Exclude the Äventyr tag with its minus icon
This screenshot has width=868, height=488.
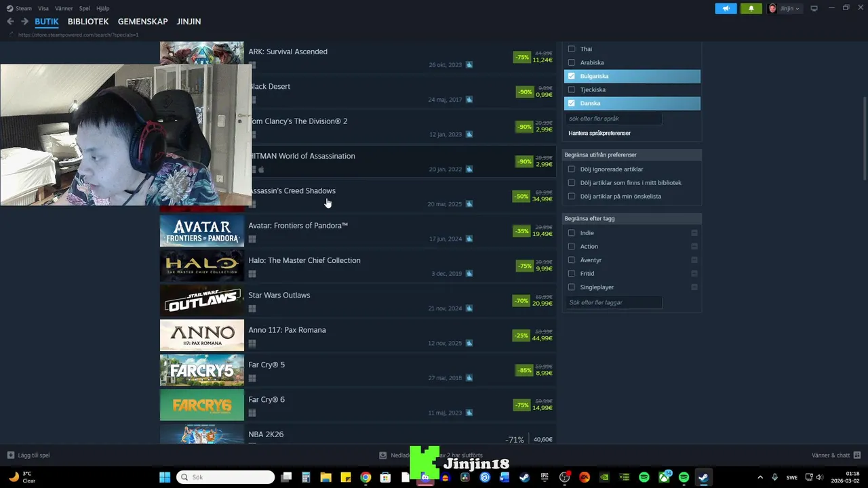(x=694, y=260)
